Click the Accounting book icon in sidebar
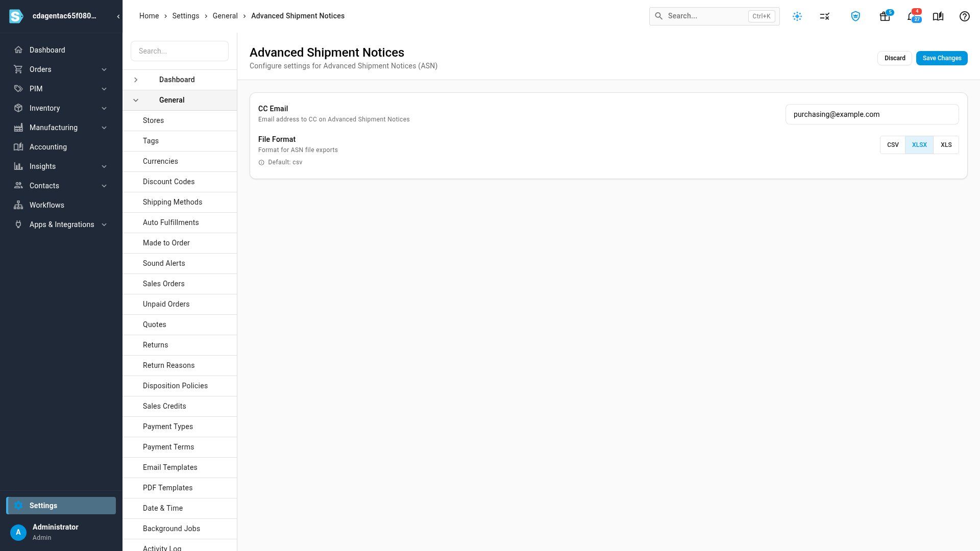The height and width of the screenshot is (551, 980). (18, 147)
